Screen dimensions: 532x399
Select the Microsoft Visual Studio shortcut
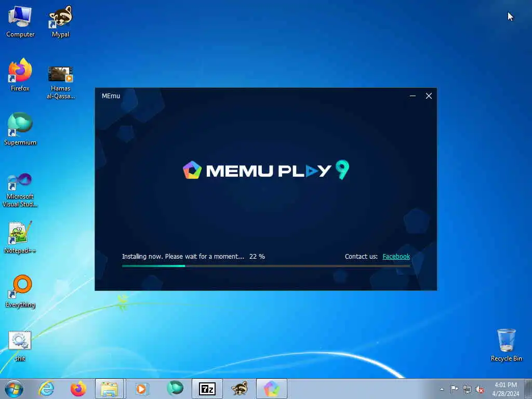click(20, 190)
